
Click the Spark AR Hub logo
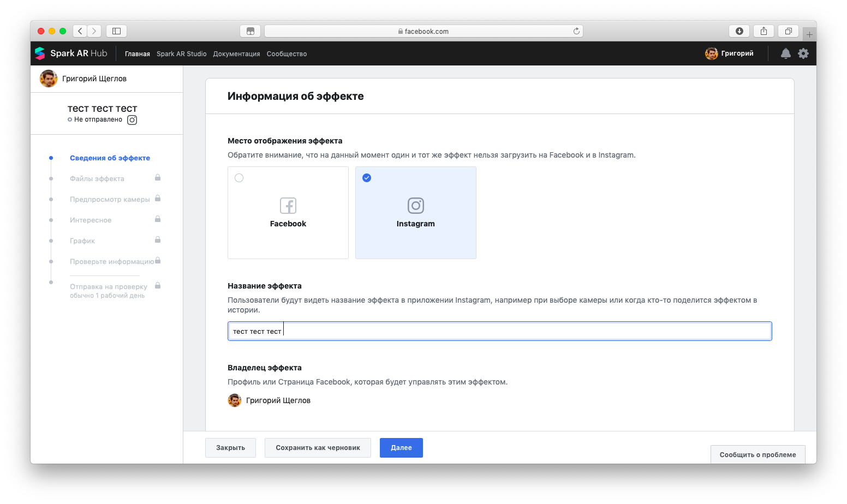point(71,53)
